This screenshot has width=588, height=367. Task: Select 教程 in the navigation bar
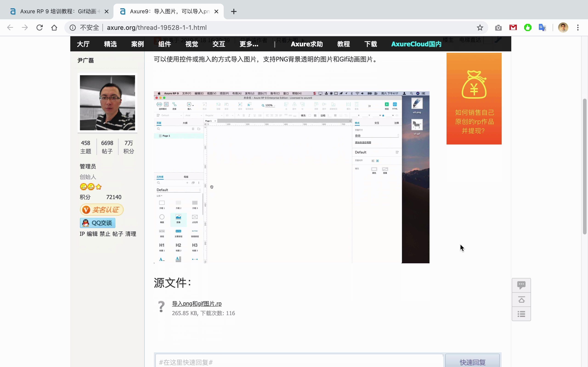pos(343,44)
